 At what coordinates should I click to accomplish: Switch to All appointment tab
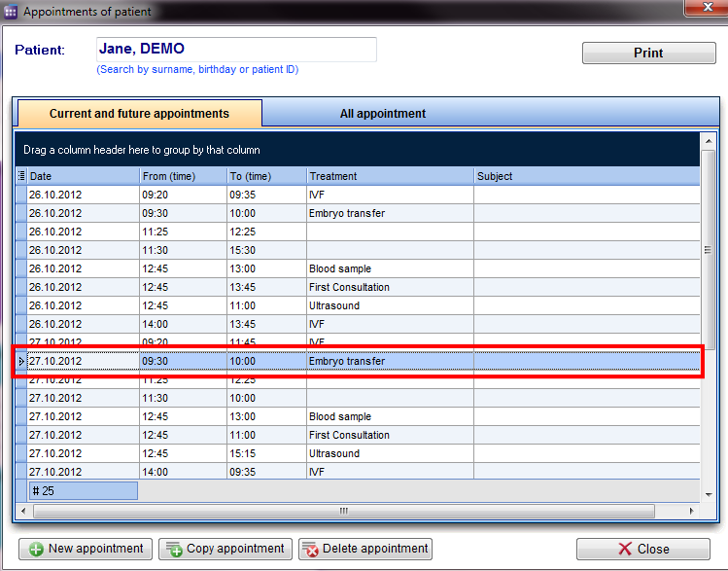(x=383, y=114)
